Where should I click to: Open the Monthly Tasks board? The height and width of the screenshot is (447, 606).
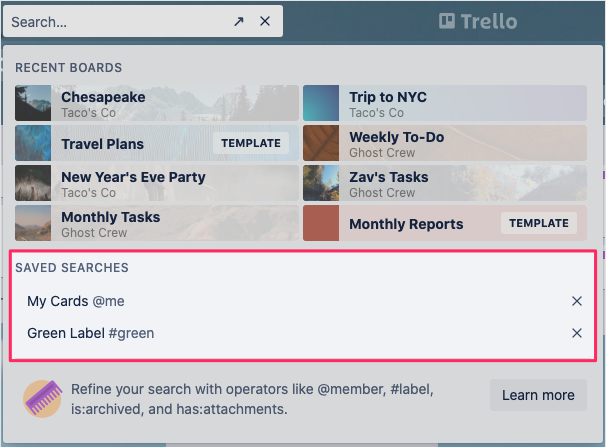click(157, 223)
